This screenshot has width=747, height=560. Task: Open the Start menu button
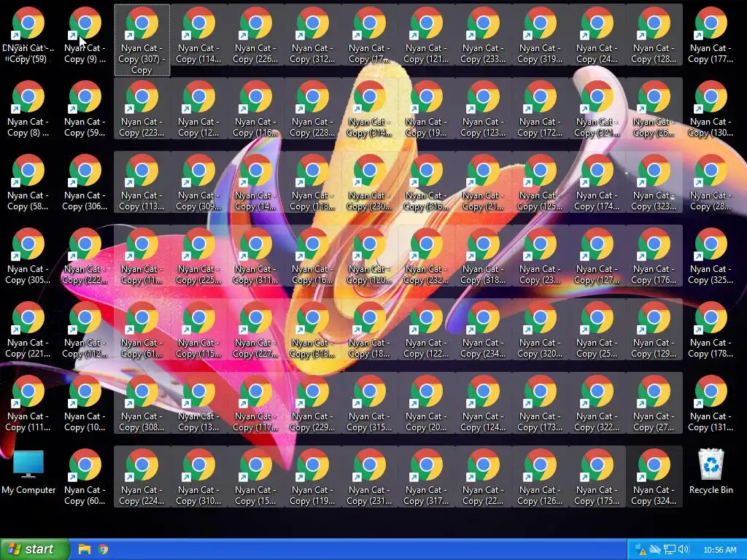coord(35,549)
